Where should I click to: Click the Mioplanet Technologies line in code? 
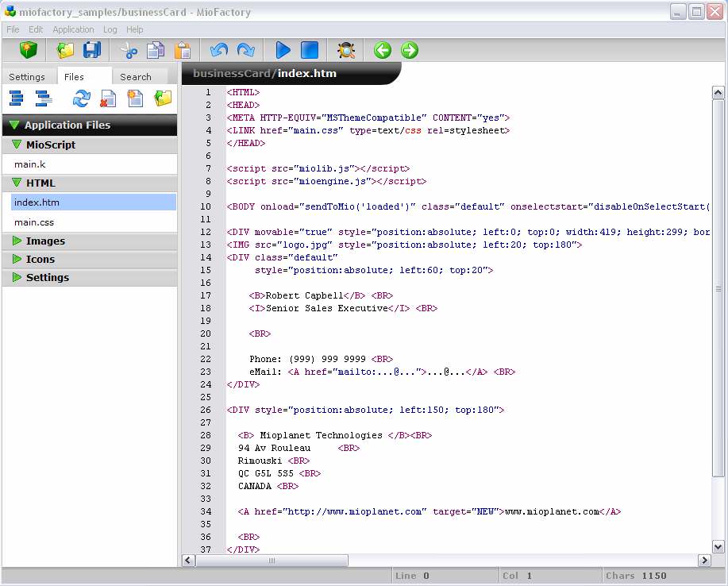point(335,435)
